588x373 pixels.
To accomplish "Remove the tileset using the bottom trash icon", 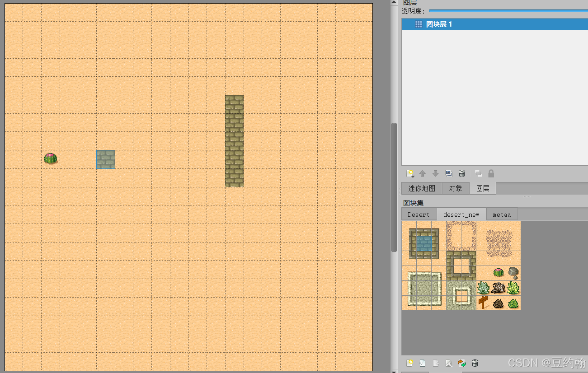I will 475,363.
